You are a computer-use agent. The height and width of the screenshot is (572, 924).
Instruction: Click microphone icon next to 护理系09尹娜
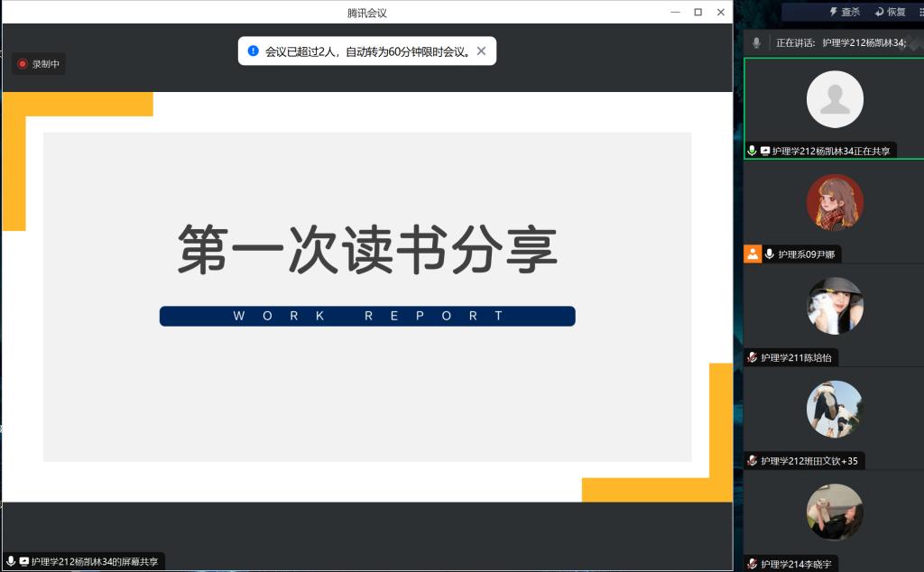click(x=770, y=254)
